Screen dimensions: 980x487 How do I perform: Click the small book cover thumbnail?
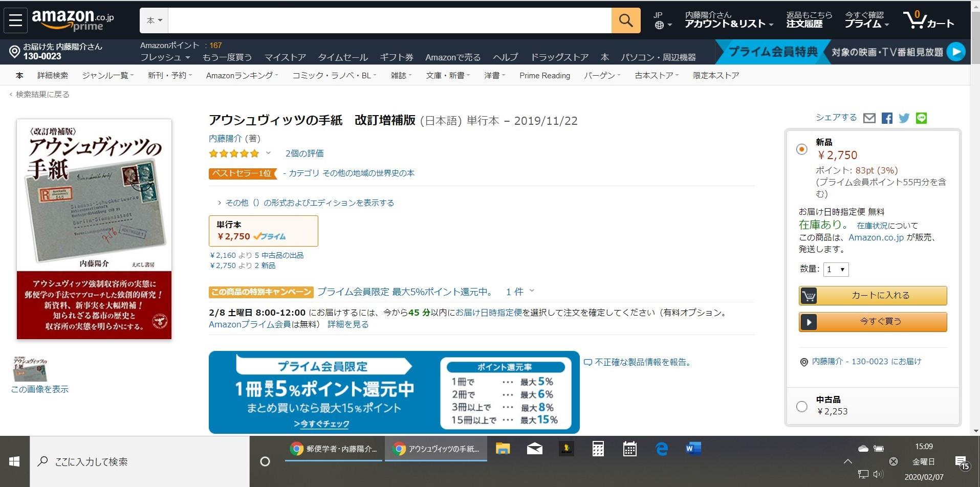pyautogui.click(x=30, y=369)
